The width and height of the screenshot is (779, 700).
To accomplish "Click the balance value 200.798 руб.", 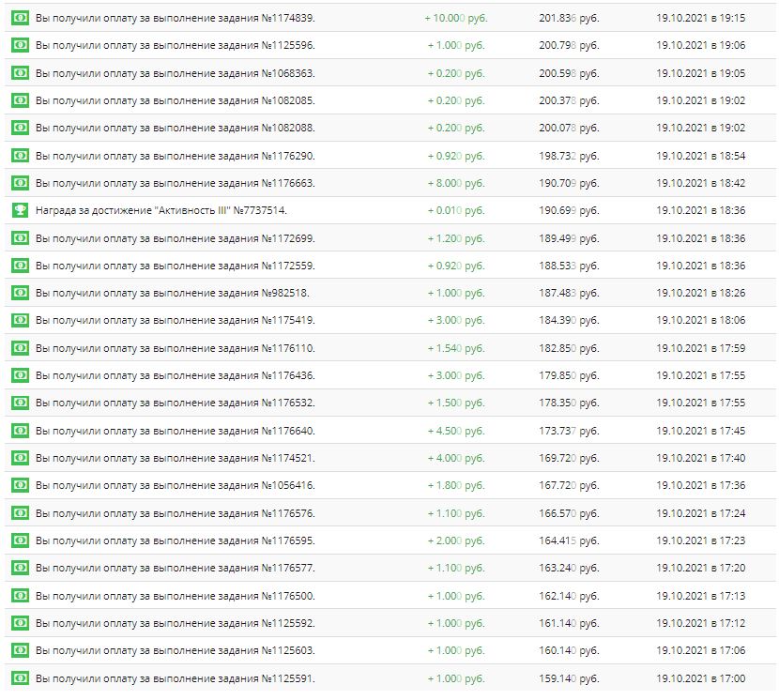I will click(570, 46).
